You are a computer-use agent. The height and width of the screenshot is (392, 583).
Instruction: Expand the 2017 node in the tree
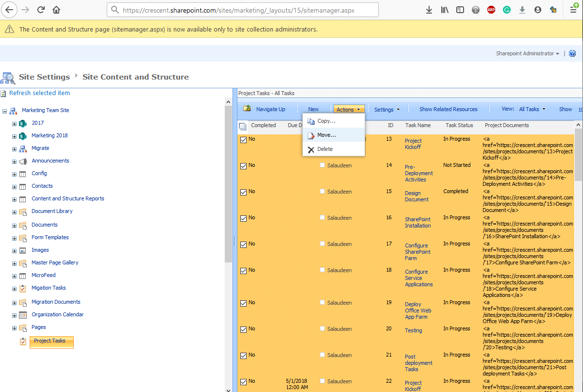tap(14, 123)
